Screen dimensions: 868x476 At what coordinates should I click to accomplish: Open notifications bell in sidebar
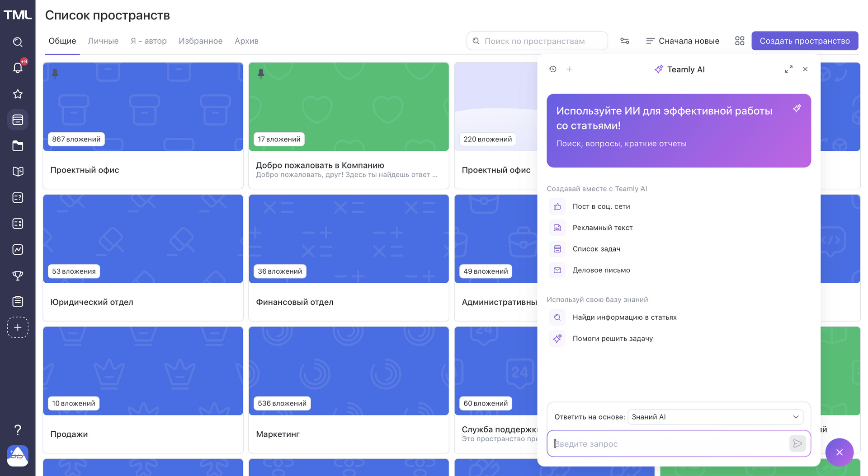[18, 68]
